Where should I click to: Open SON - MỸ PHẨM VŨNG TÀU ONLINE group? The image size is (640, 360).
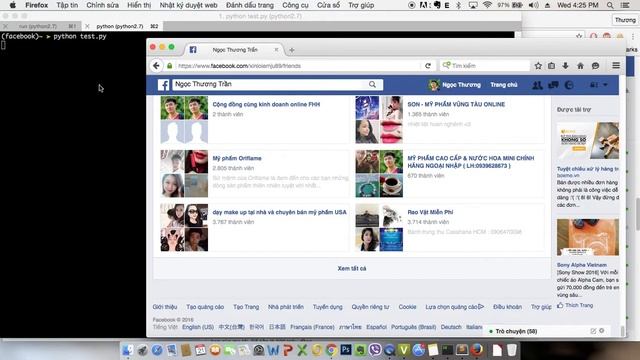click(x=456, y=104)
